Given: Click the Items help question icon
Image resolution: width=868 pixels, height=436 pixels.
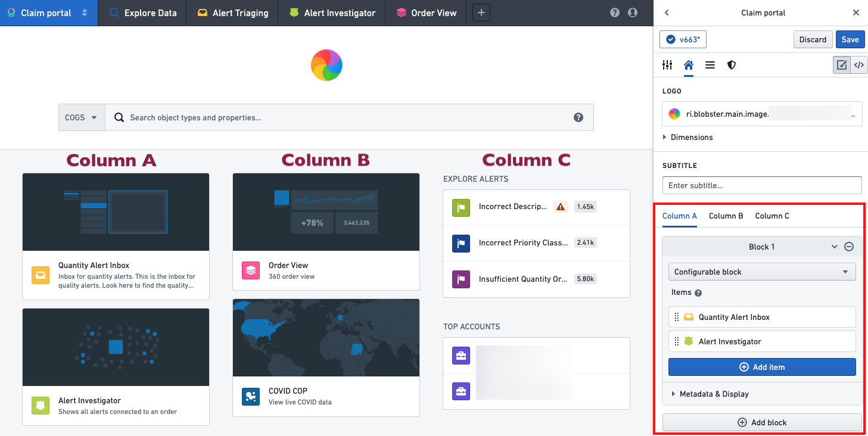Looking at the screenshot, I should click(x=698, y=293).
